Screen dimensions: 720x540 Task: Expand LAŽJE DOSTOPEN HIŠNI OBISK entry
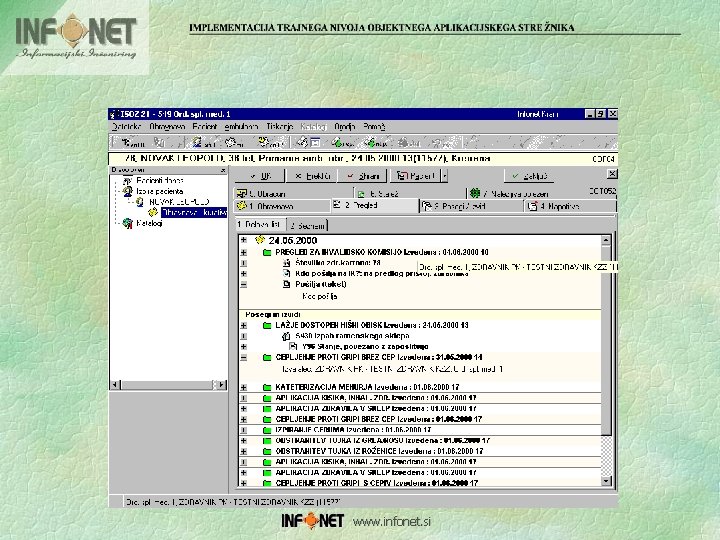244,326
